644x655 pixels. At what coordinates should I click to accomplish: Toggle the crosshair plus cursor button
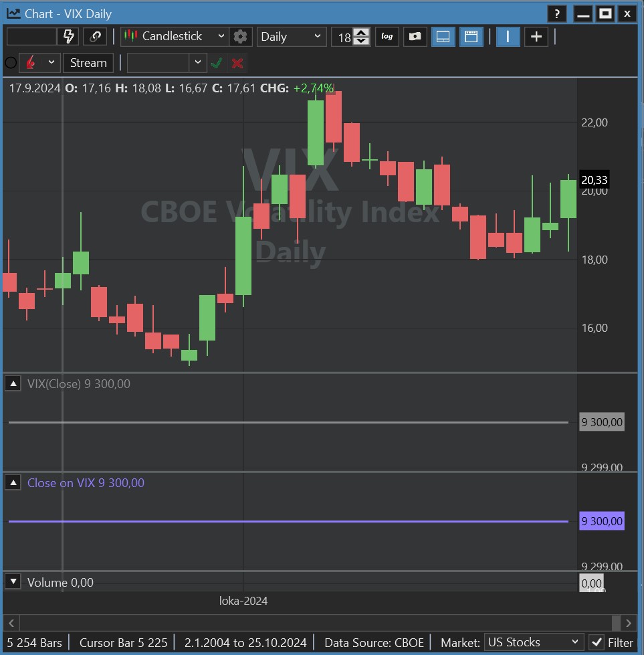pos(536,37)
